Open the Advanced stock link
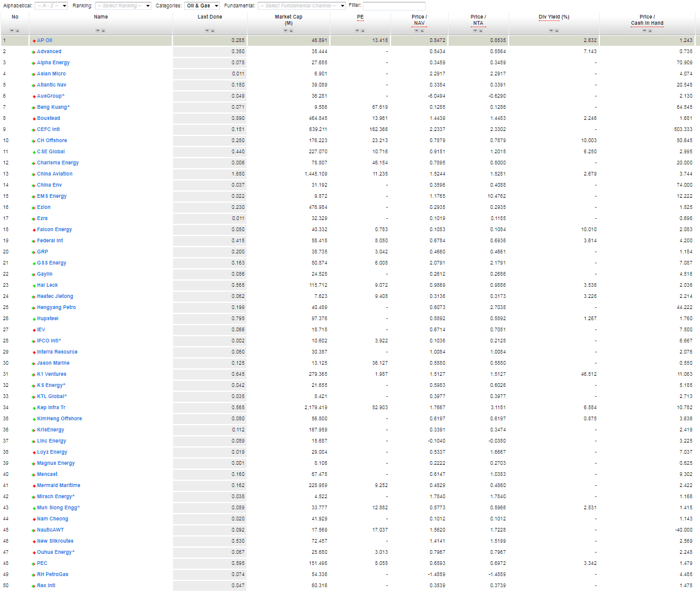700x594 pixels. (x=49, y=51)
